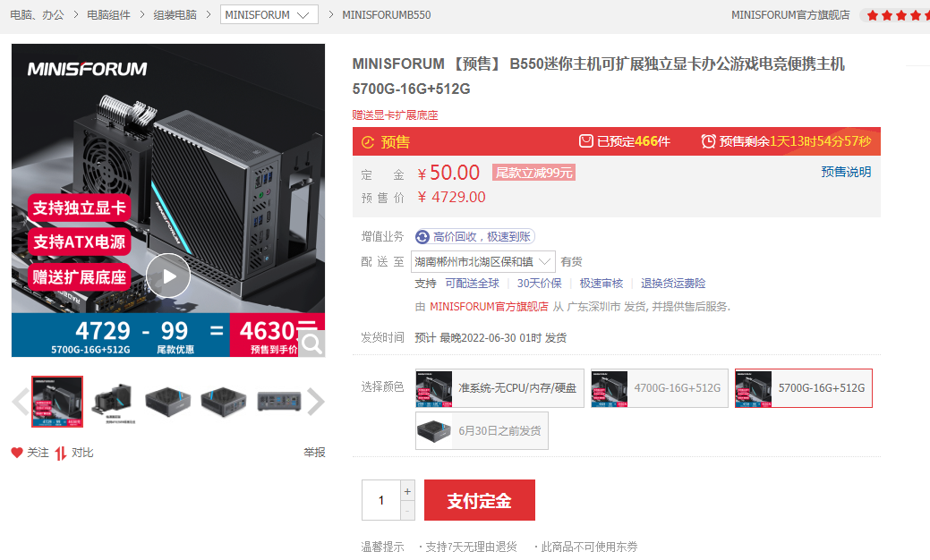Select the second product thumbnail
This screenshot has height=560, width=930.
pos(113,402)
